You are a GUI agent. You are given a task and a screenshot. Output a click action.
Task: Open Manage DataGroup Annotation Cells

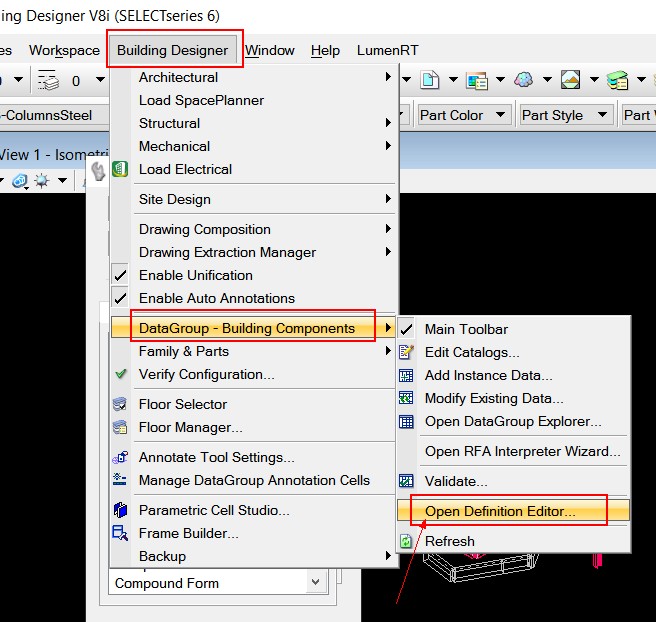tap(254, 480)
